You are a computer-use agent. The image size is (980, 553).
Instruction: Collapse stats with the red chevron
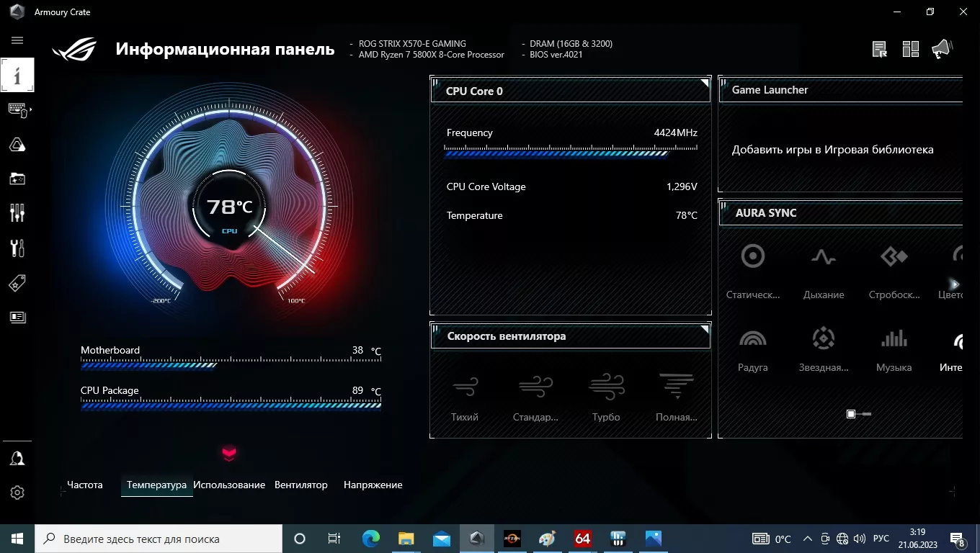tap(229, 453)
